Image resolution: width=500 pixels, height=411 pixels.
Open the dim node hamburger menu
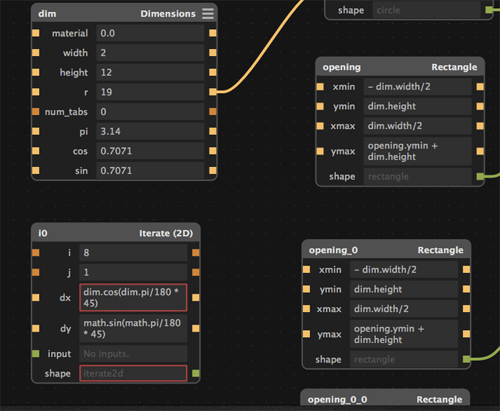coord(208,14)
